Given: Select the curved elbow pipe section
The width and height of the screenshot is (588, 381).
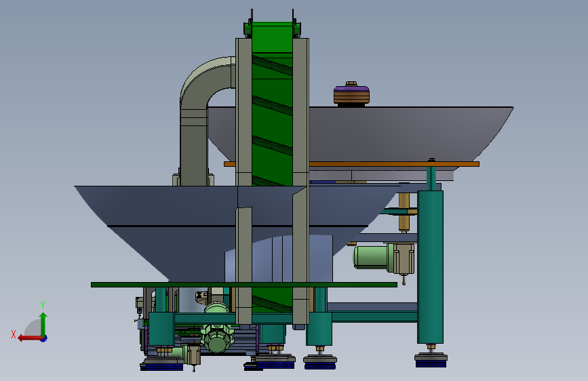Looking at the screenshot, I should tap(205, 81).
